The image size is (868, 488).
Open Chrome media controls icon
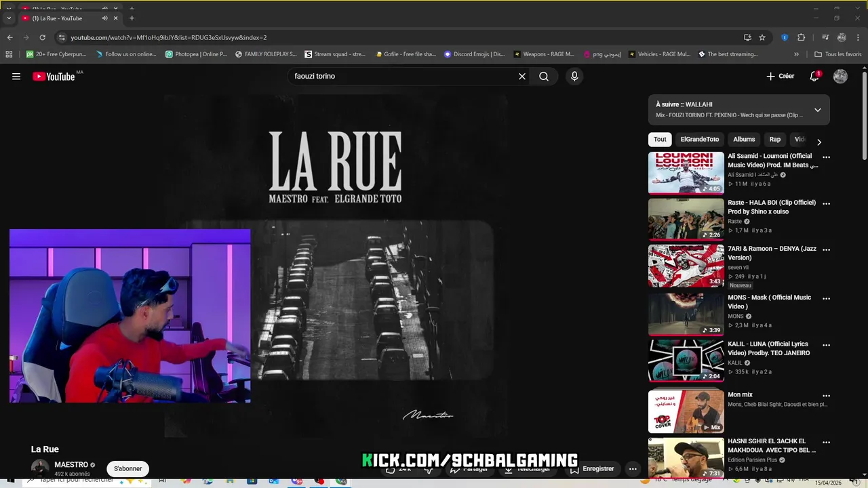[825, 37]
